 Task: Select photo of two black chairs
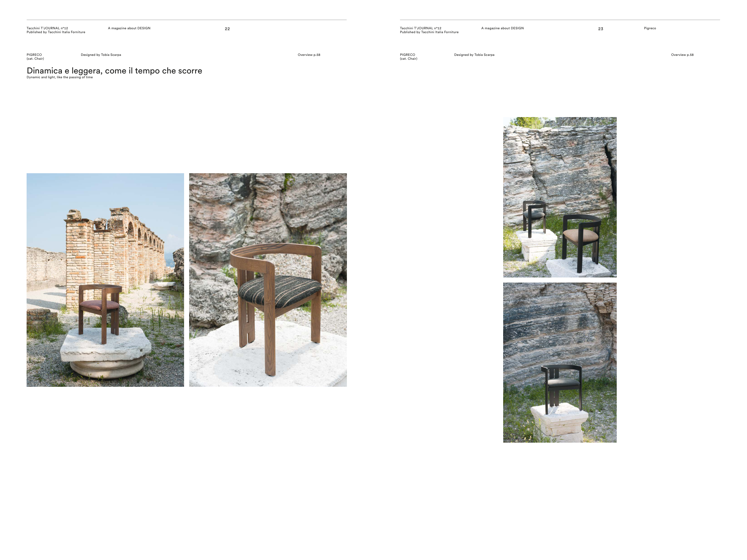pos(560,197)
